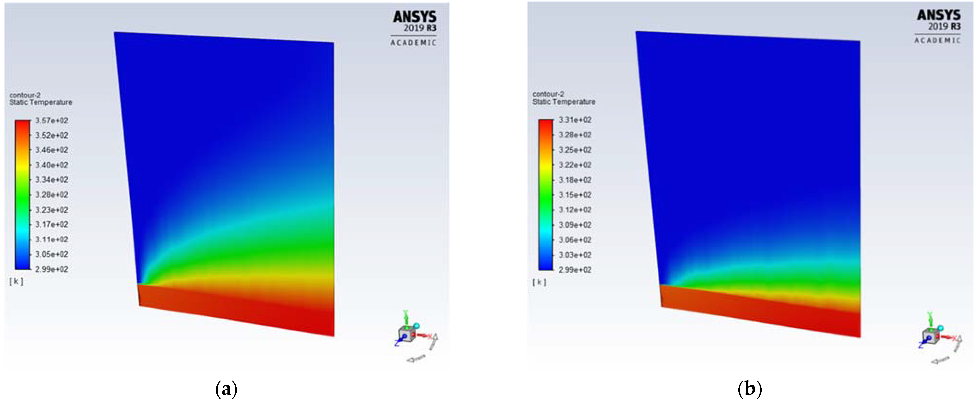
Task: Click the green Y axis on left plot's triad
Action: point(406,318)
